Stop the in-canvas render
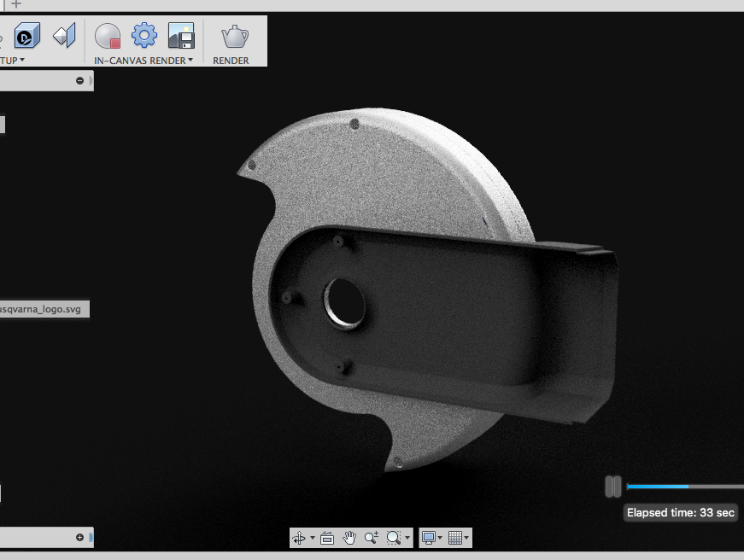Screen dimensions: 744x560 [108, 36]
